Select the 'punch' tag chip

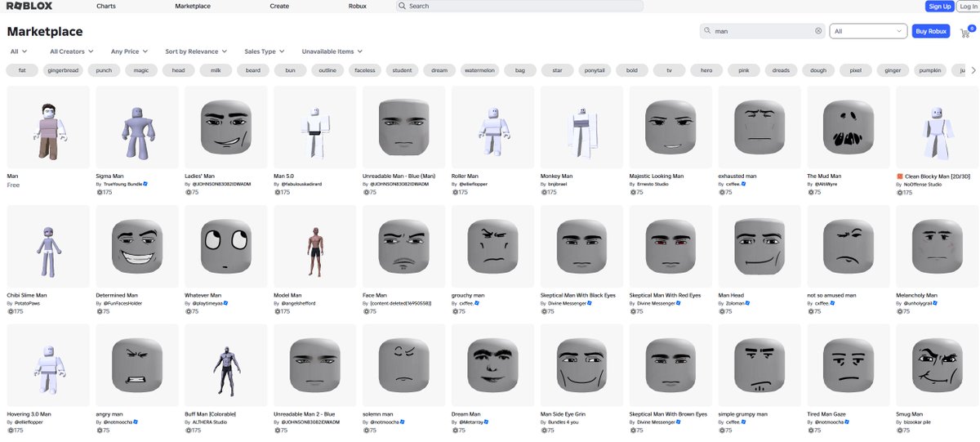click(x=104, y=70)
